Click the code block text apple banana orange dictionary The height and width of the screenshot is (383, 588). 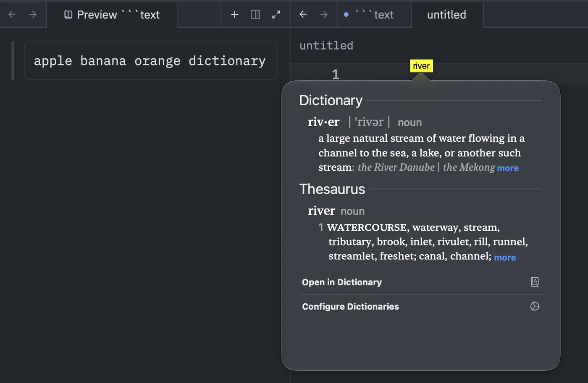tap(150, 61)
